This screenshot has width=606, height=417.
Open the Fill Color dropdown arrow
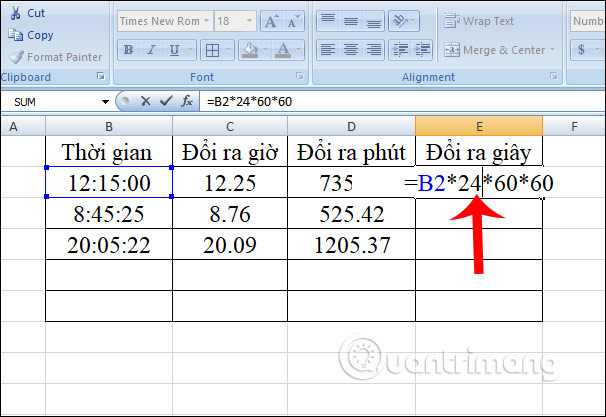266,50
